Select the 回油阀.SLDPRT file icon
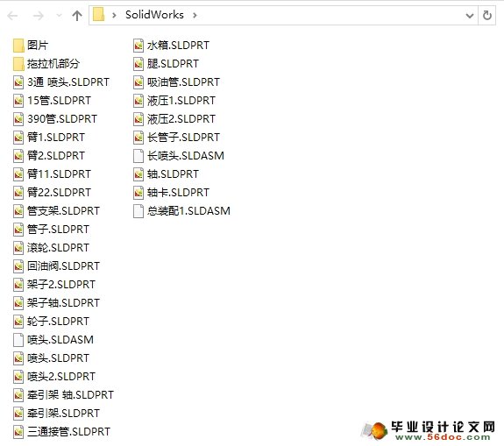Viewport: 504px width, 446px height. (18, 266)
